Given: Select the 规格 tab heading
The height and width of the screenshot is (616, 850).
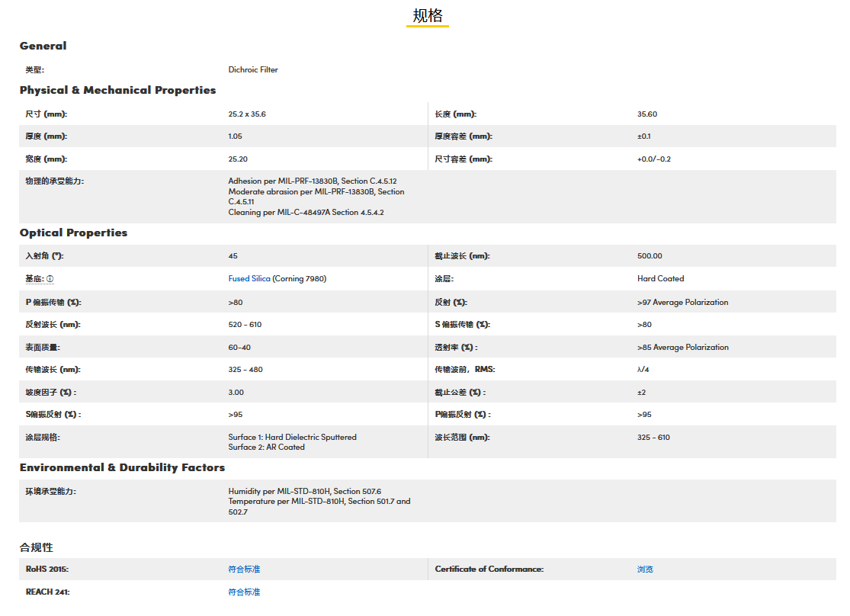Looking at the screenshot, I should pyautogui.click(x=427, y=16).
